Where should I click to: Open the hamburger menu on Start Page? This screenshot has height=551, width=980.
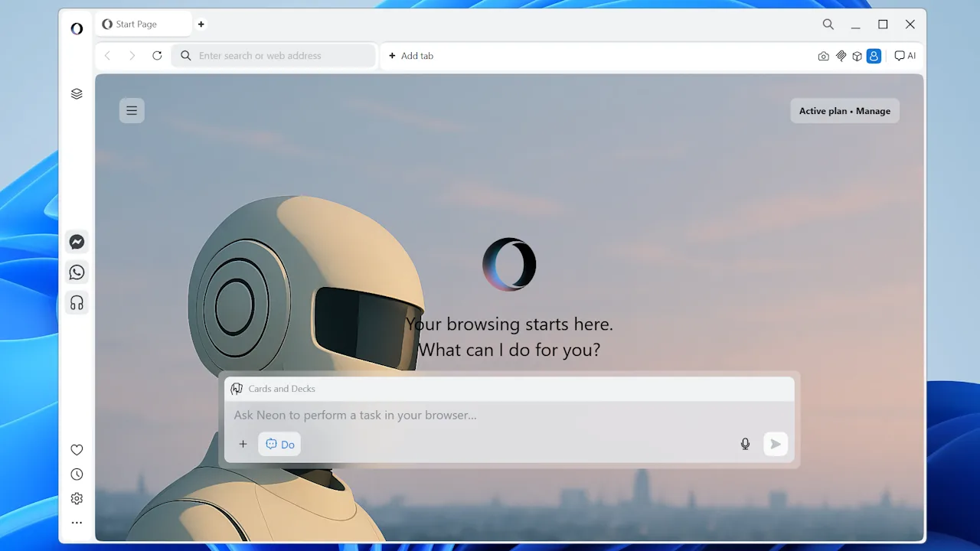132,111
